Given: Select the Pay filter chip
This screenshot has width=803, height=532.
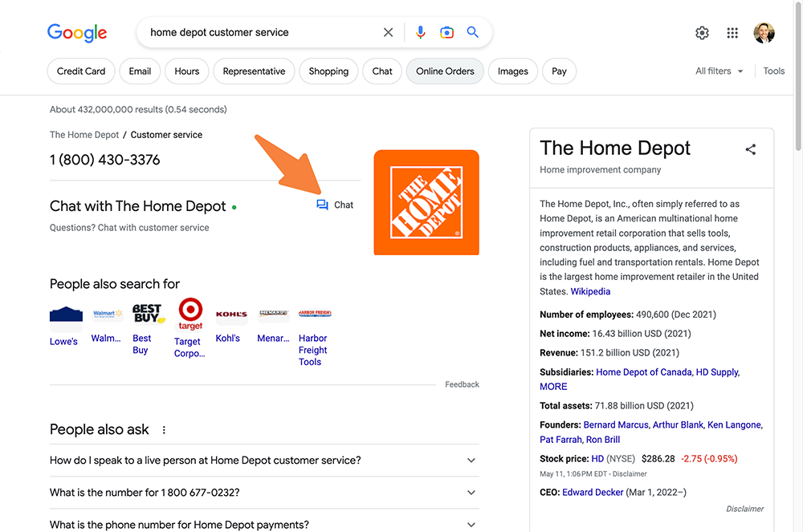Looking at the screenshot, I should (559, 71).
